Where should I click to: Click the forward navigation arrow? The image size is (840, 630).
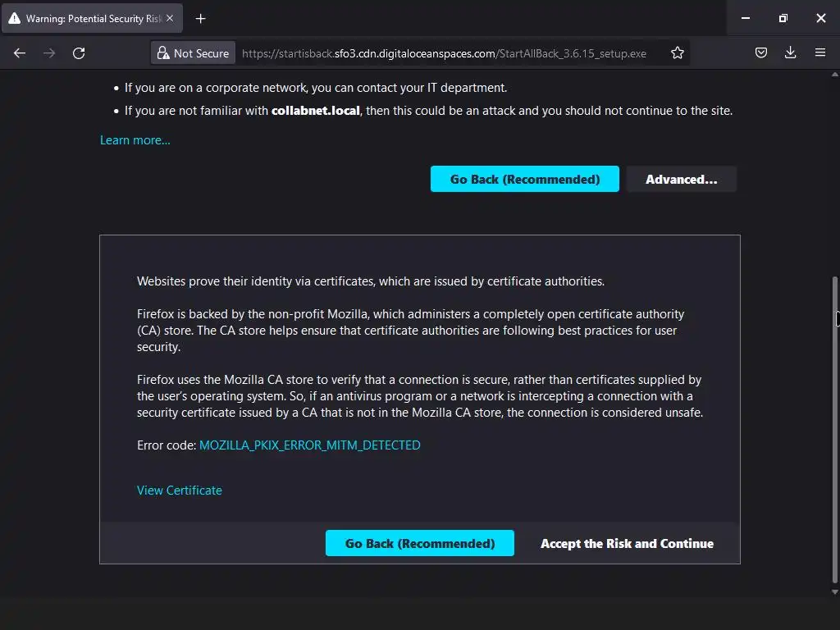(x=49, y=53)
